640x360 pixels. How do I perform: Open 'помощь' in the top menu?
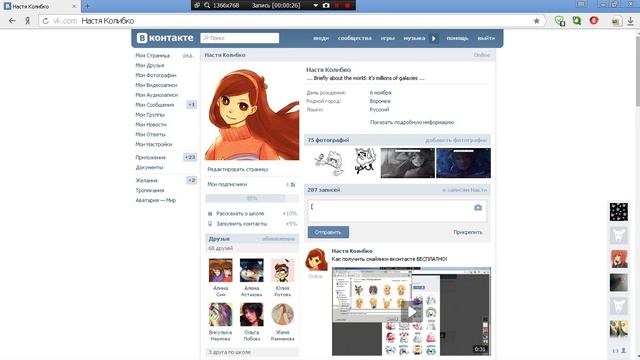pyautogui.click(x=457, y=38)
